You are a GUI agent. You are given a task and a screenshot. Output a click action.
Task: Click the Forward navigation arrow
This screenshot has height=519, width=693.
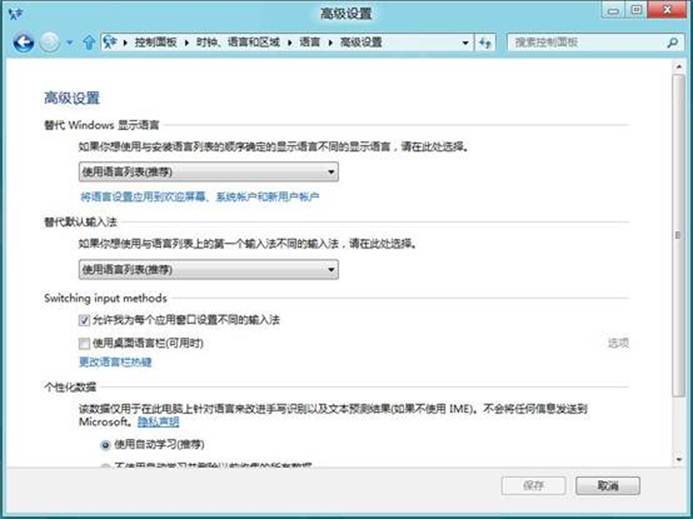50,42
